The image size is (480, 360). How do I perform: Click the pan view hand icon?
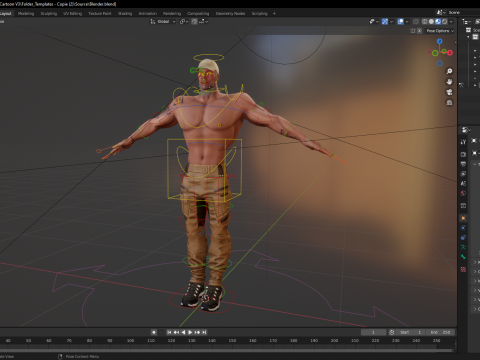pos(449,82)
